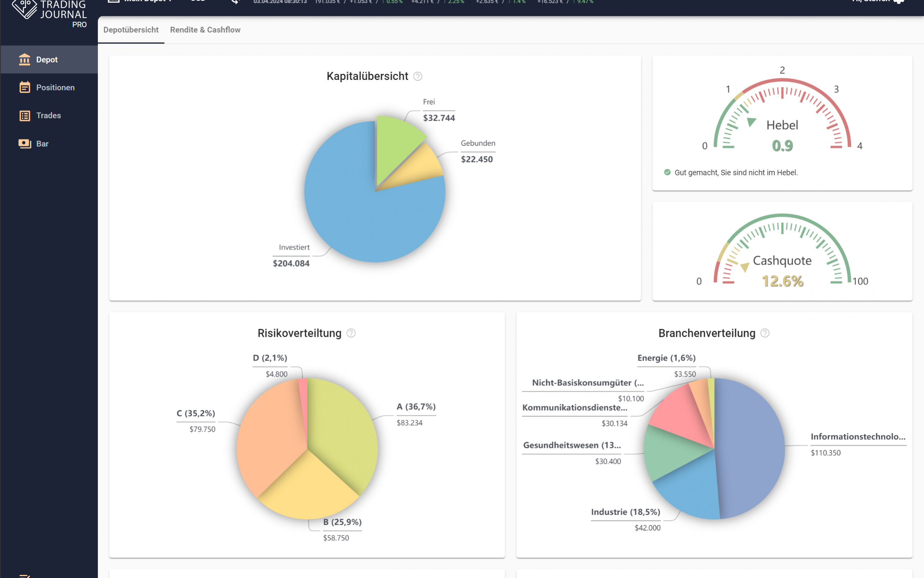The image size is (924, 578).
Task: Click the Depot bank building icon
Action: click(24, 59)
